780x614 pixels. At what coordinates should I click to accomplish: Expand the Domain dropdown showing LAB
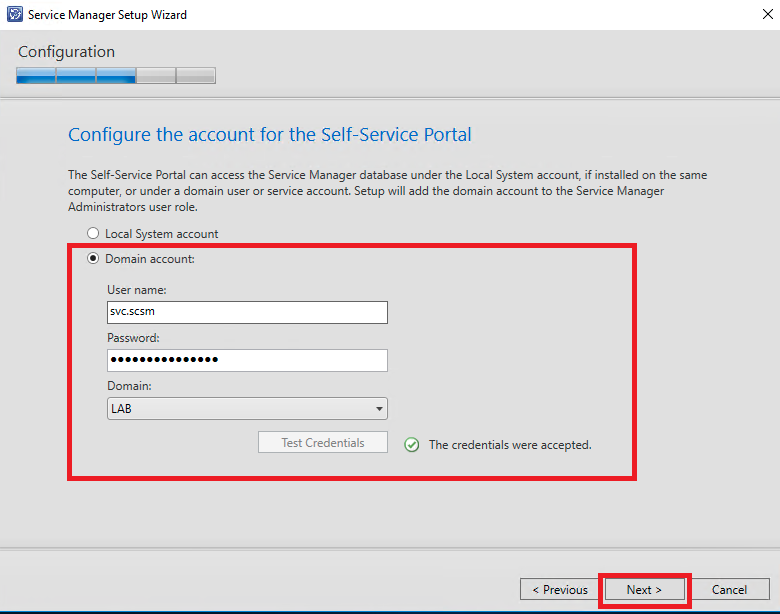click(247, 409)
